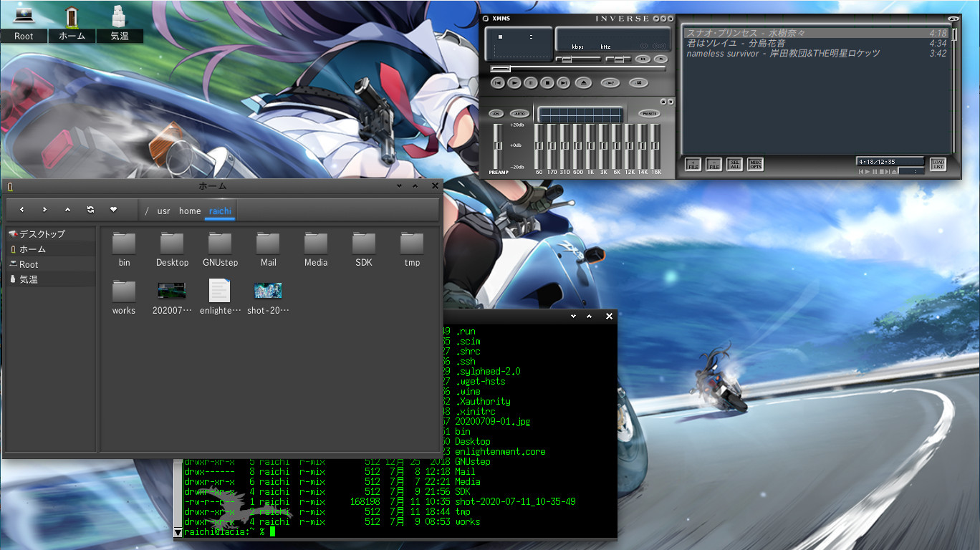Select デスクトップ in file manager sidebar
Image resolution: width=980 pixels, height=550 pixels.
tap(50, 234)
